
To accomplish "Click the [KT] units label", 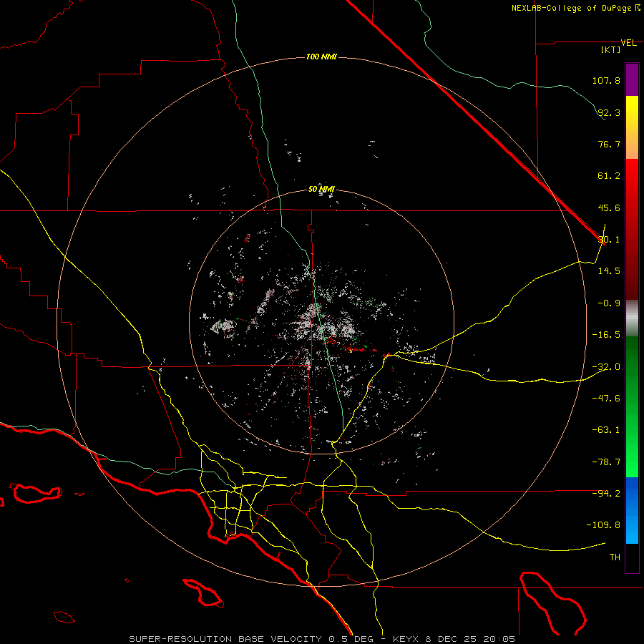I will click(611, 49).
